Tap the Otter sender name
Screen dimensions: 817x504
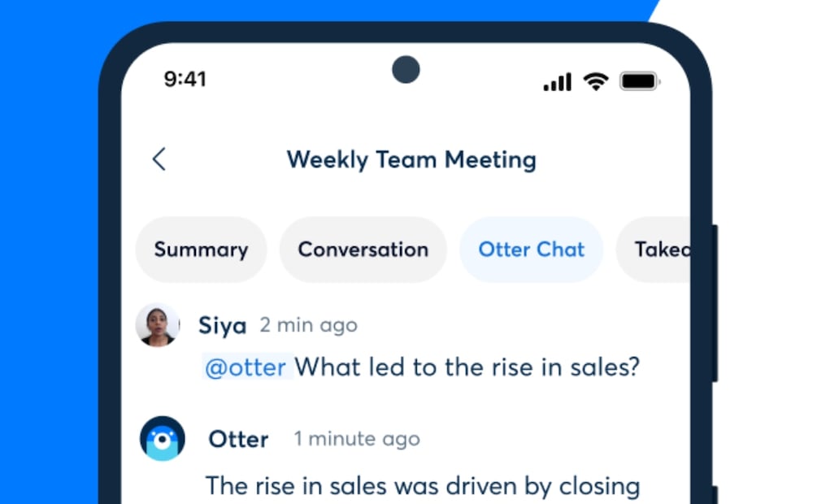[238, 440]
